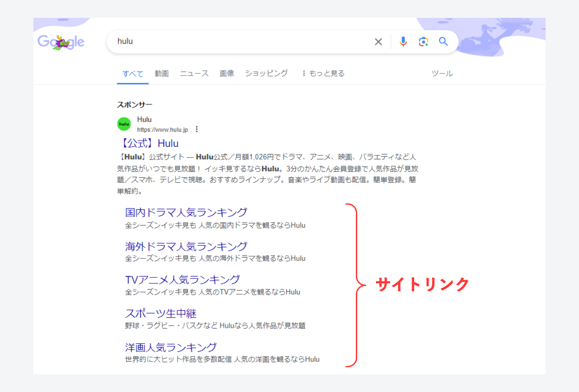Click the green Hulu favicon
Screen dimensions: 579x392
click(x=124, y=124)
